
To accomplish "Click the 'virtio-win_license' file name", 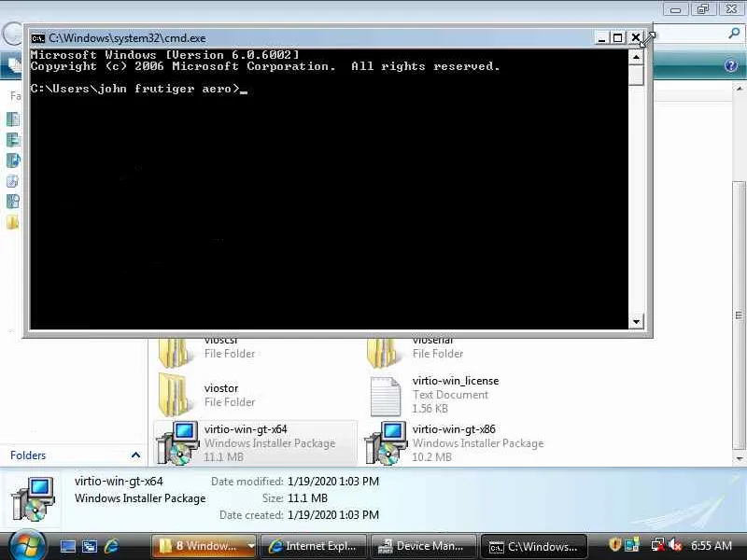I will click(x=456, y=381).
